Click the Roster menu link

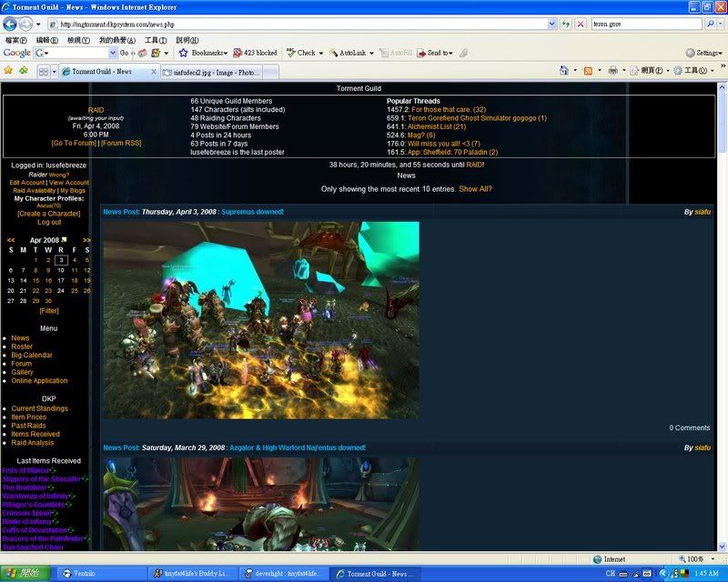click(x=22, y=346)
